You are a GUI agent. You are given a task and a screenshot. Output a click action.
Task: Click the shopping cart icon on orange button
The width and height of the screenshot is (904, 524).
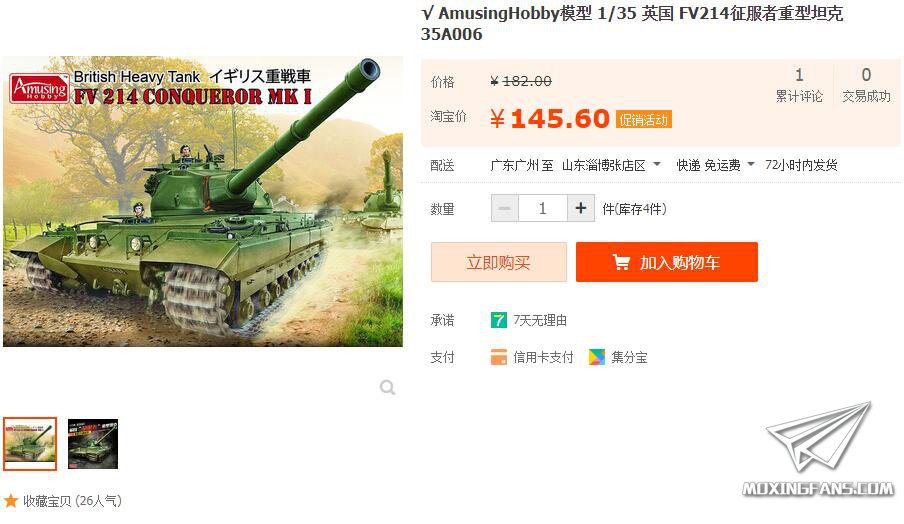pyautogui.click(x=621, y=262)
